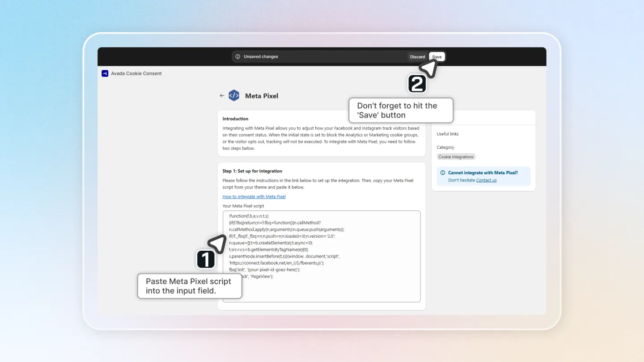Click the Step 1: Set up for integration heading
Screen dimensions: 644x362
point(252,171)
